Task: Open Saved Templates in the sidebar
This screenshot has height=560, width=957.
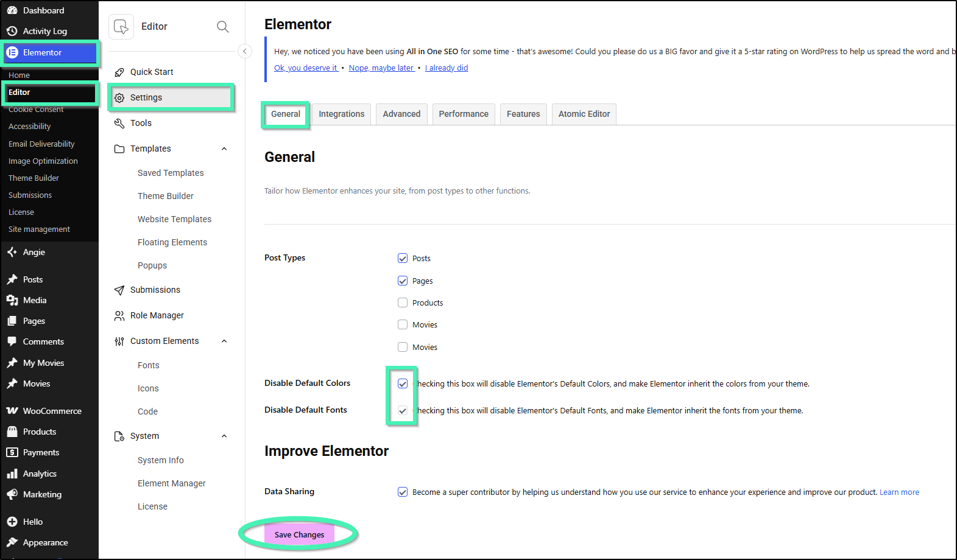Action: tap(171, 173)
